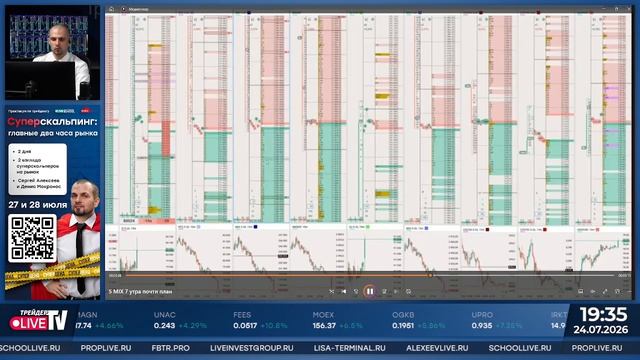Open more options in the player controls

(628, 291)
